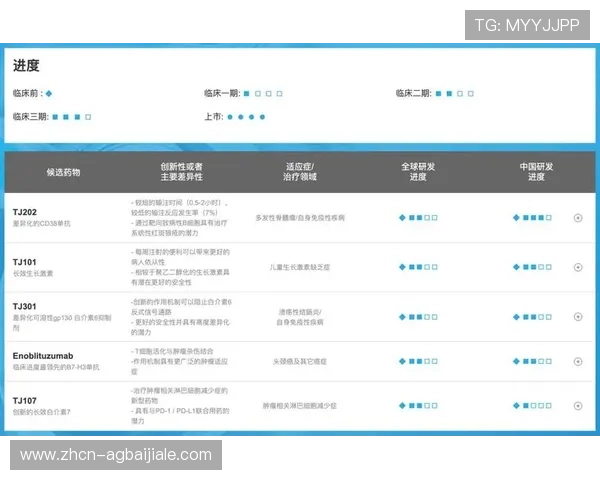
Task: Click the 上市 legend dots
Action: click(x=246, y=117)
